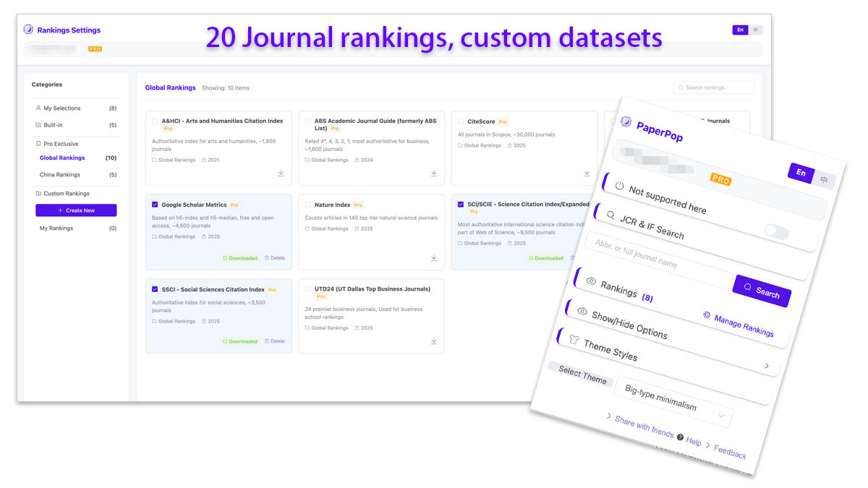Download the Nature Index dataset via arrow icon
Viewport: 868px width, 488px height.
(x=433, y=257)
